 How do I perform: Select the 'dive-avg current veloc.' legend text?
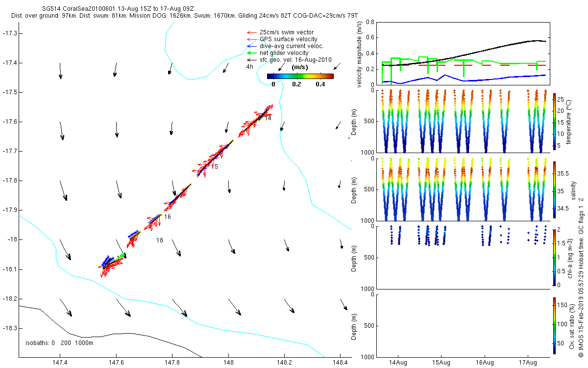tap(292, 46)
